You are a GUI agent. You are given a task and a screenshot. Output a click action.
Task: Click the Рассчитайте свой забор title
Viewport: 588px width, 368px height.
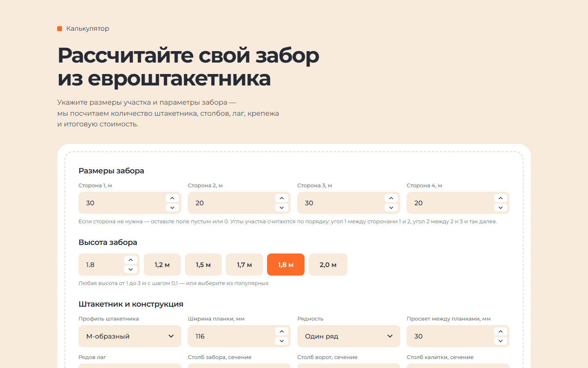click(x=188, y=67)
